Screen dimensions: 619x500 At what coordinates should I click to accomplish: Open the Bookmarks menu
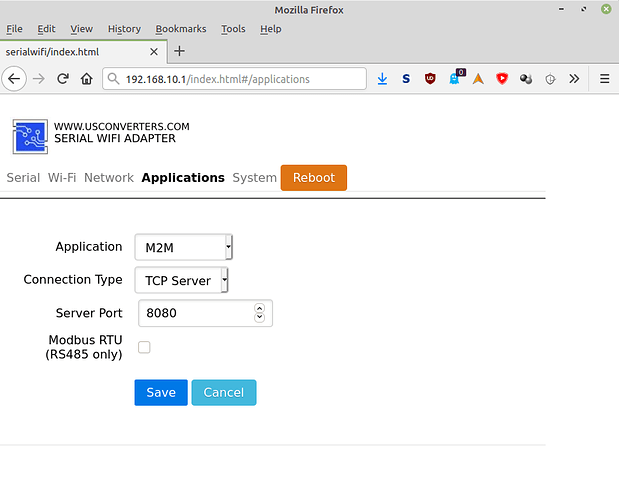point(181,29)
